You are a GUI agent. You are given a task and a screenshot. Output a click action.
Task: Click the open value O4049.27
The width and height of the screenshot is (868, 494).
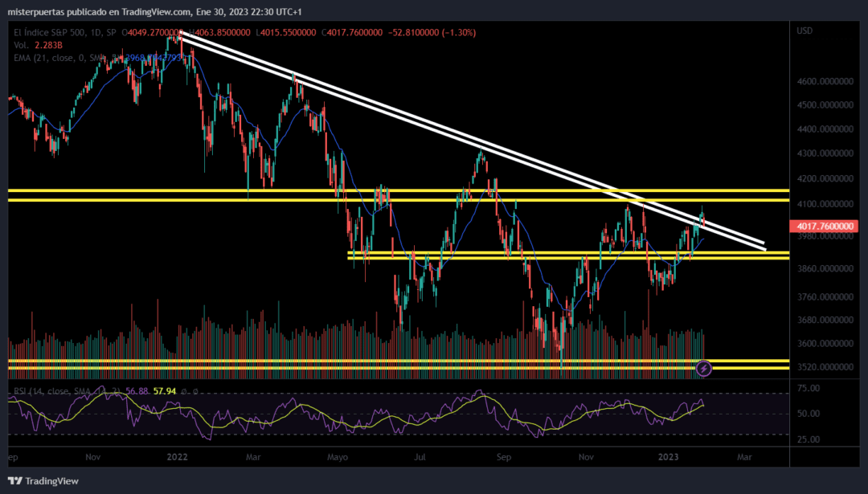click(x=152, y=33)
